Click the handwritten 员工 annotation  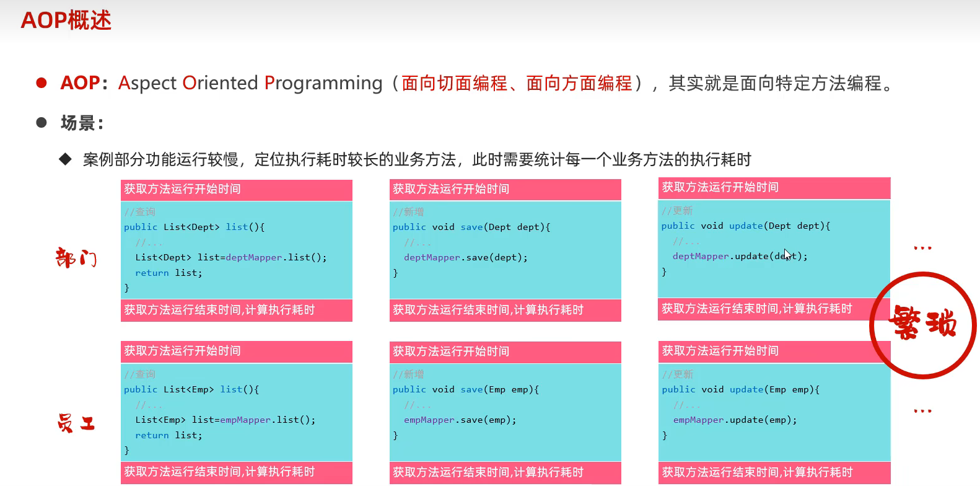pyautogui.click(x=76, y=423)
